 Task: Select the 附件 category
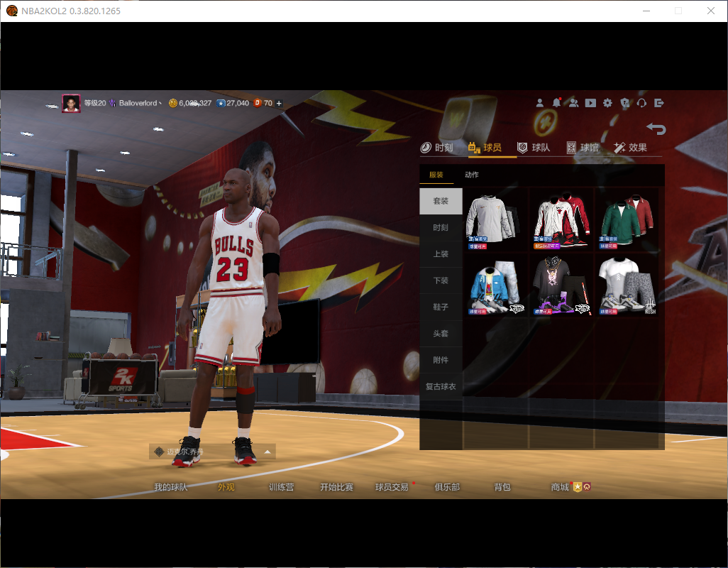[x=441, y=360]
